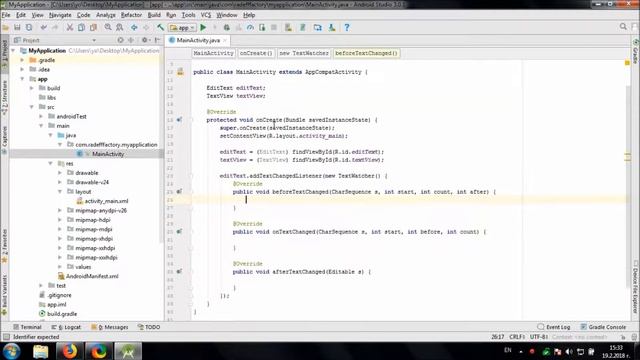Open the Logcat tool window button
The width and height of the screenshot is (640, 360).
(66, 327)
